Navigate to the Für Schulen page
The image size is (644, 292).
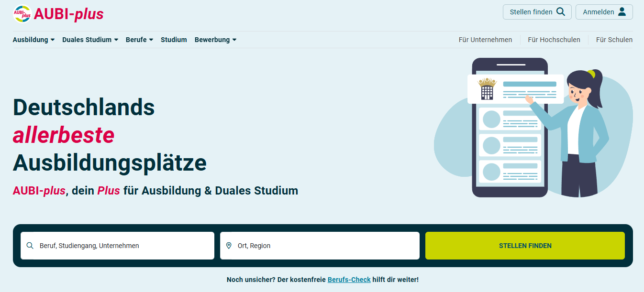pyautogui.click(x=614, y=40)
